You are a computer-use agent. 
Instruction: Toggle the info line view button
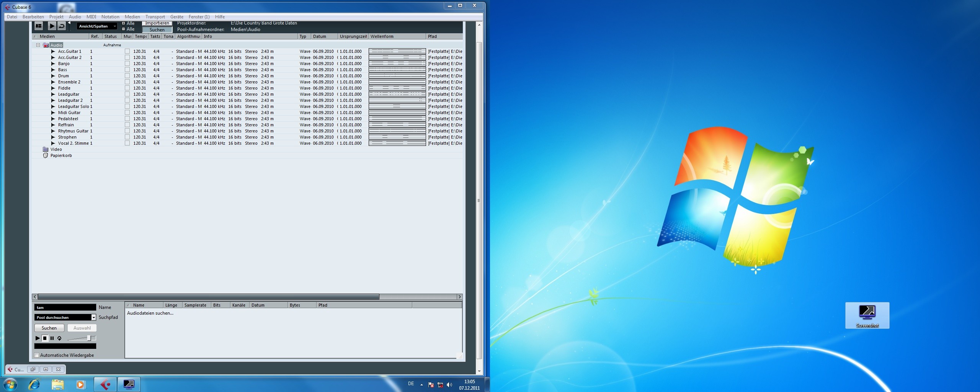[x=39, y=26]
